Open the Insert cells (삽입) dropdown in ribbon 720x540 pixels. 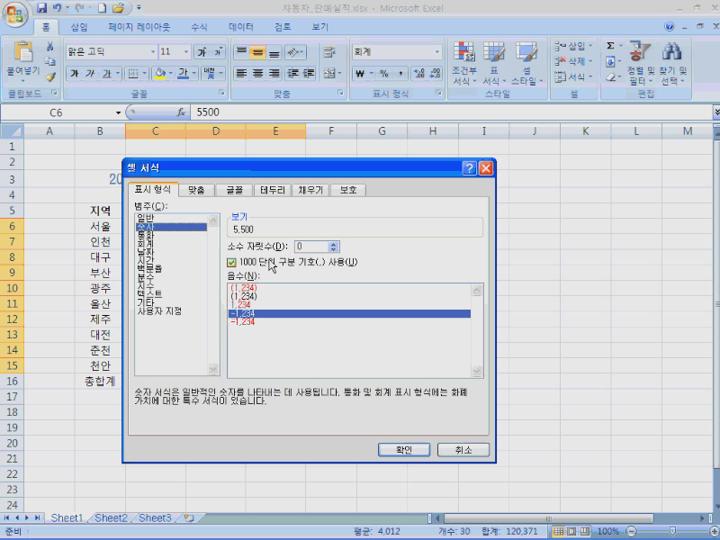574,46
